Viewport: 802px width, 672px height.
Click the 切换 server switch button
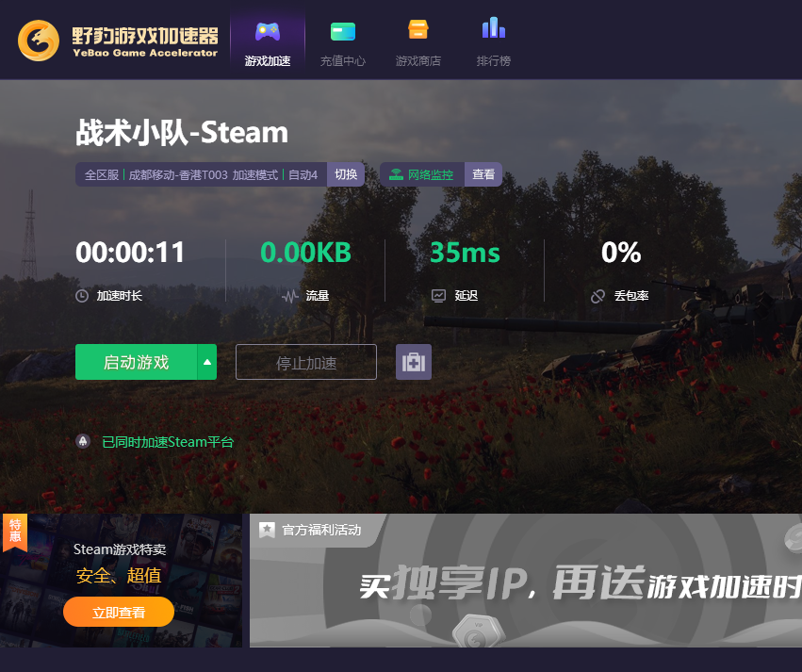pos(346,174)
